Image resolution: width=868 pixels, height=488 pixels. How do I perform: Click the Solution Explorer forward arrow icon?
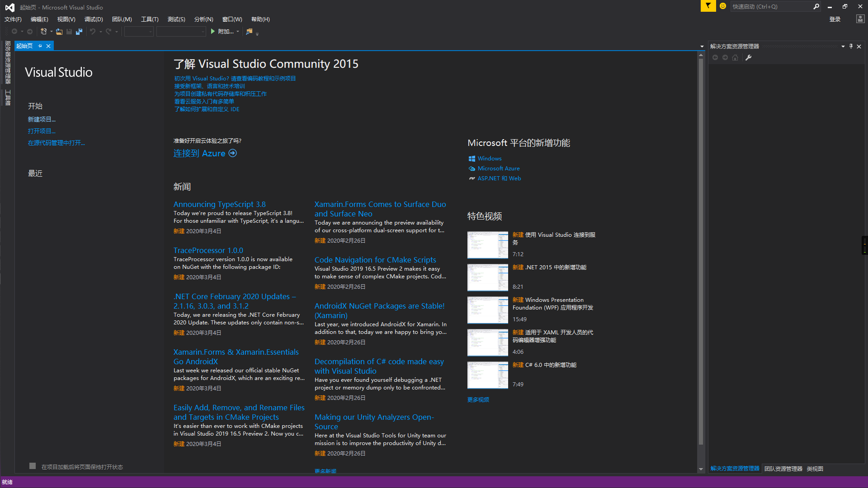coord(725,57)
